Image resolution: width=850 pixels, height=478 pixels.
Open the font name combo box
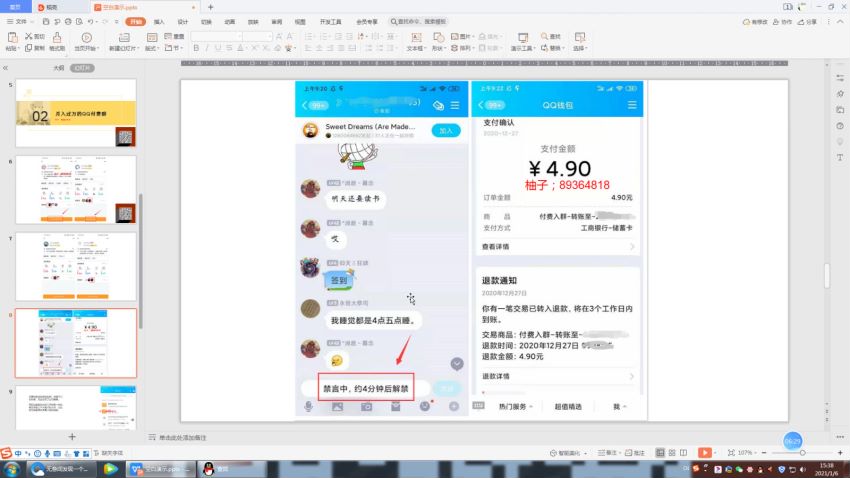pos(216,36)
